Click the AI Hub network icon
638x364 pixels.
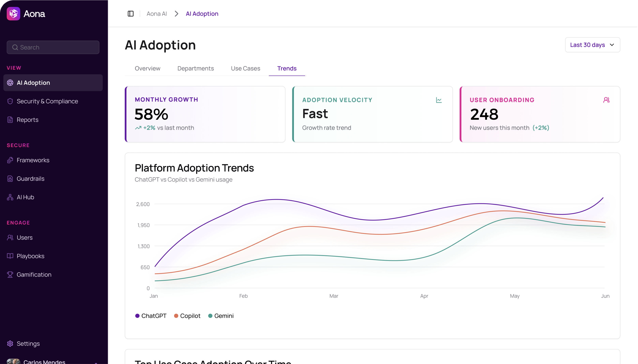10,197
